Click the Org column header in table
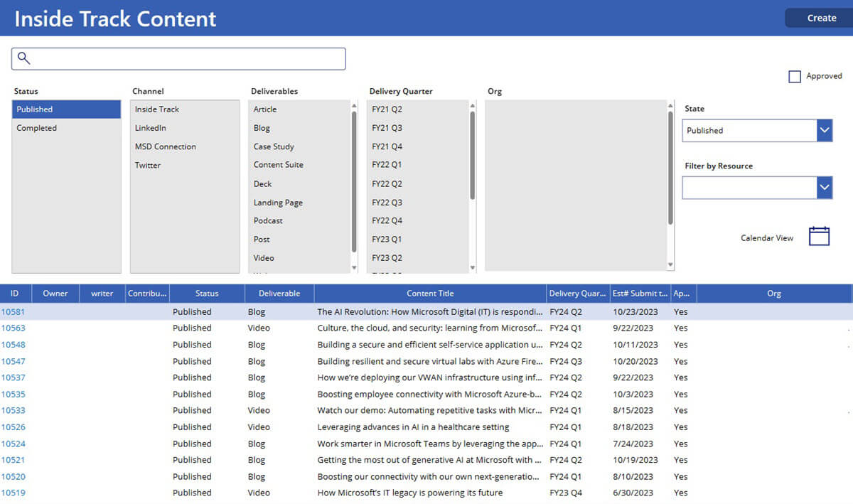Viewport: 853px width, 504px height. click(x=774, y=294)
